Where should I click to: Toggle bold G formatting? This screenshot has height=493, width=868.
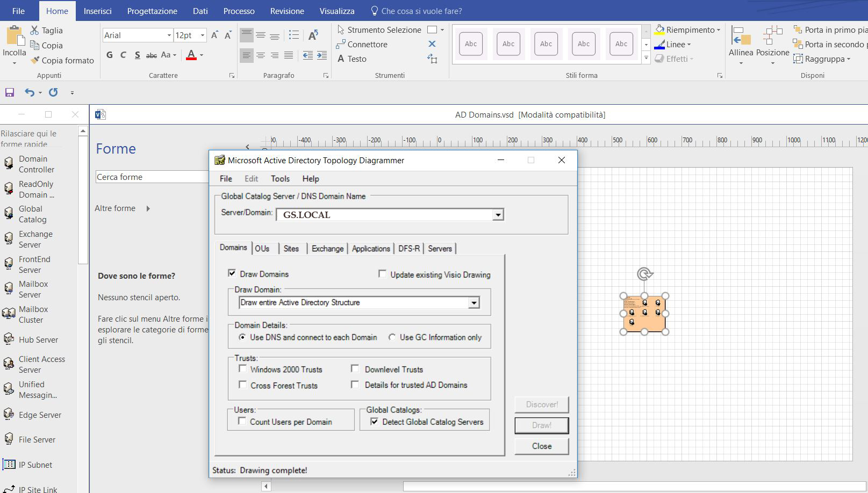[110, 55]
